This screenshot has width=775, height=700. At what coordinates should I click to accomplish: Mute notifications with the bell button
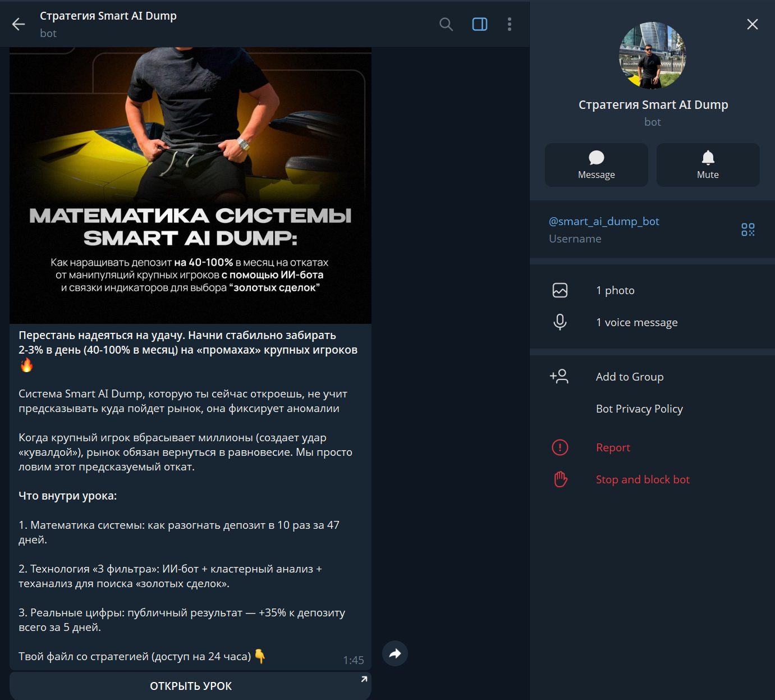(708, 164)
